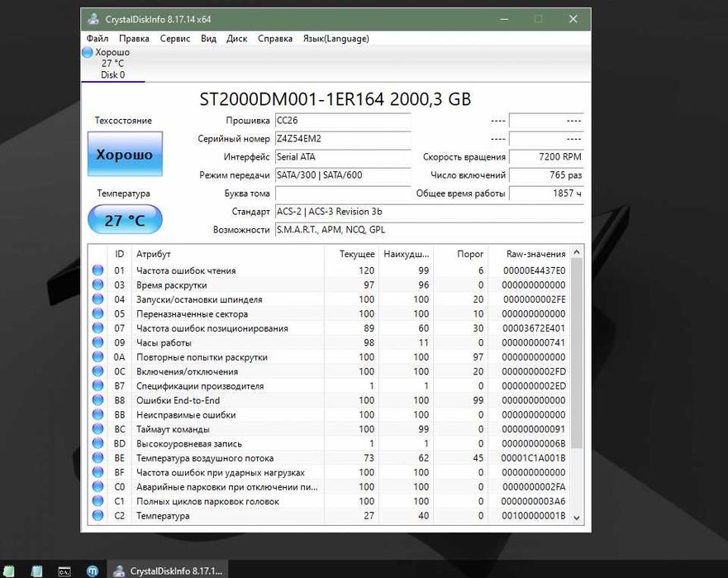The image size is (728, 578).
Task: Click the Наихудш... column header
Action: tap(407, 254)
